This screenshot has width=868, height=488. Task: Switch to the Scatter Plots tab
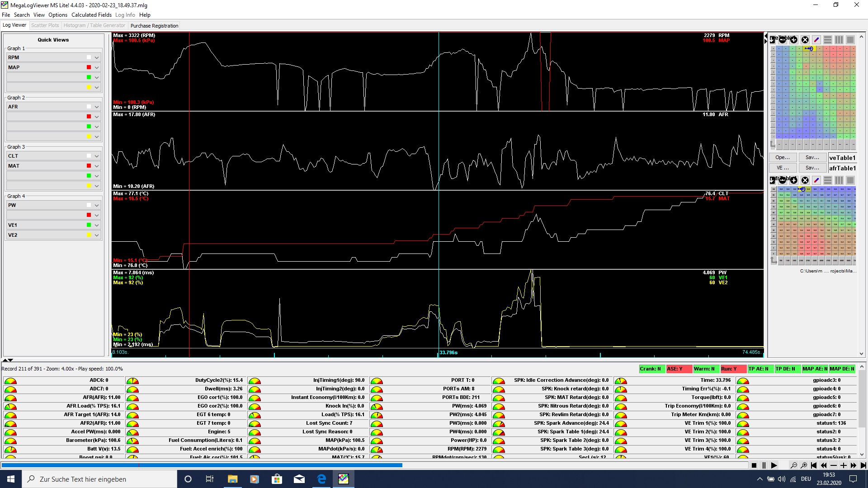pos(45,26)
